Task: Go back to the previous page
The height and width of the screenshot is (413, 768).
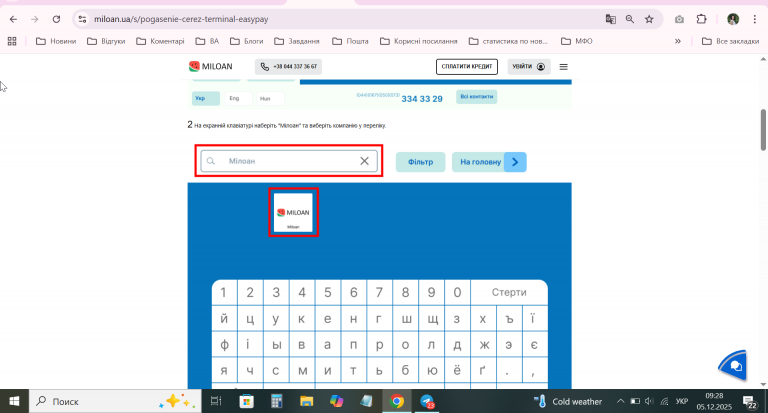Action: [13, 19]
